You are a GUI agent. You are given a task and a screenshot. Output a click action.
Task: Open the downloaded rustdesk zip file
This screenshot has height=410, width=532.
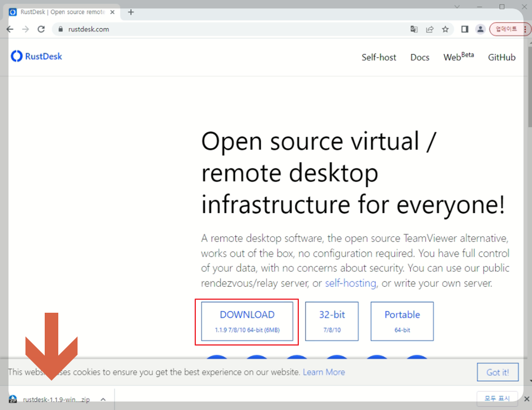click(56, 399)
